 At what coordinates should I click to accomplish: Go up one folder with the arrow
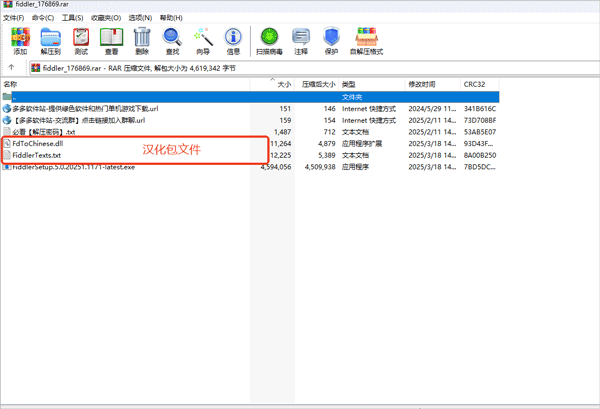[x=11, y=68]
